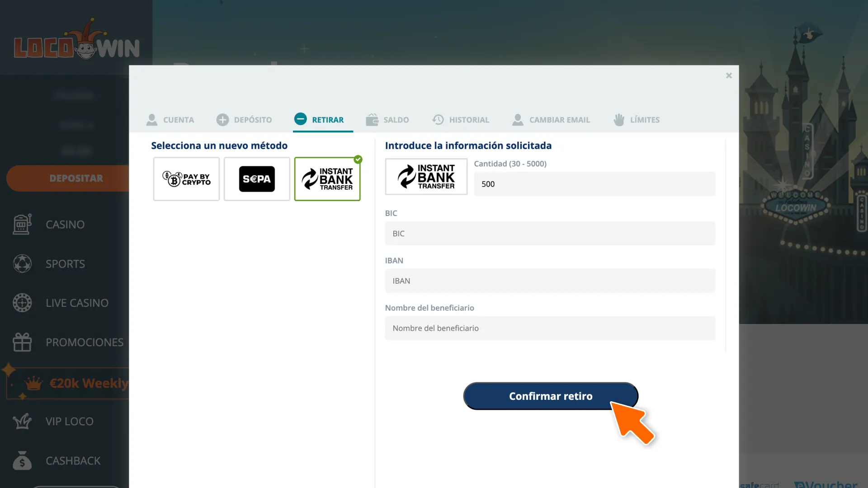Switch to the Saldo tab
The height and width of the screenshot is (488, 868).
tap(387, 119)
